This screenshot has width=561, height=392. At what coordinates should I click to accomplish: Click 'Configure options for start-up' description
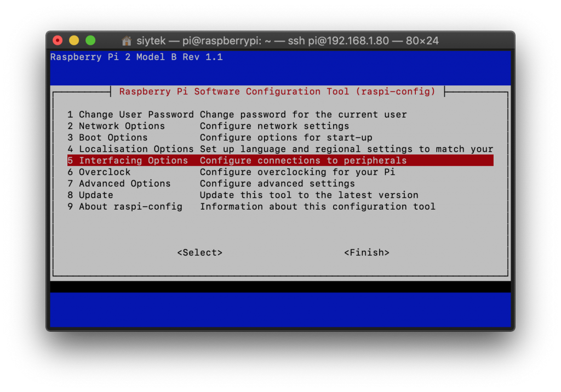(x=286, y=137)
